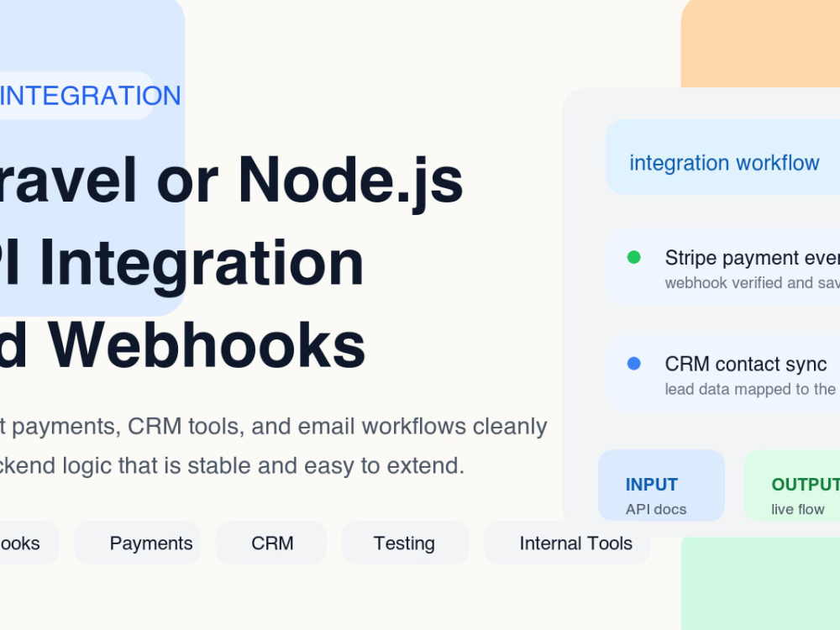Select the CRM tag pill
Viewport: 840px width, 630px height.
(x=271, y=543)
